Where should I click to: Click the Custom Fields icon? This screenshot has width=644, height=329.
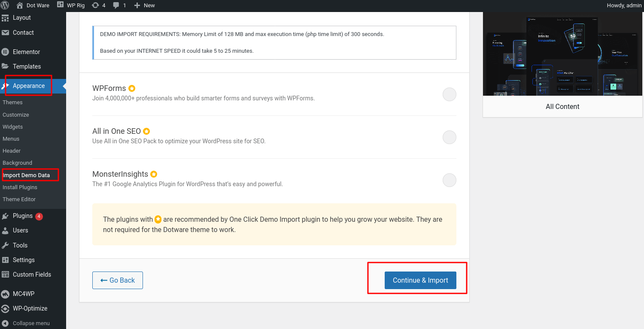pos(5,275)
